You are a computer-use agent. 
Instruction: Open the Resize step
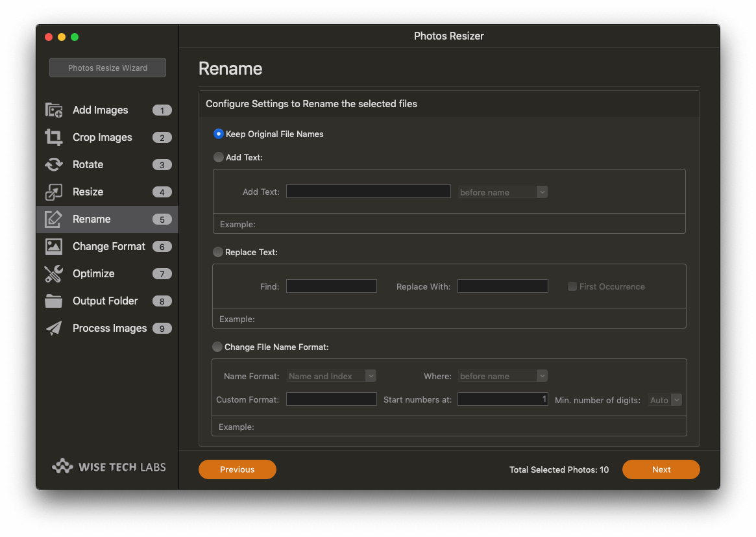88,192
